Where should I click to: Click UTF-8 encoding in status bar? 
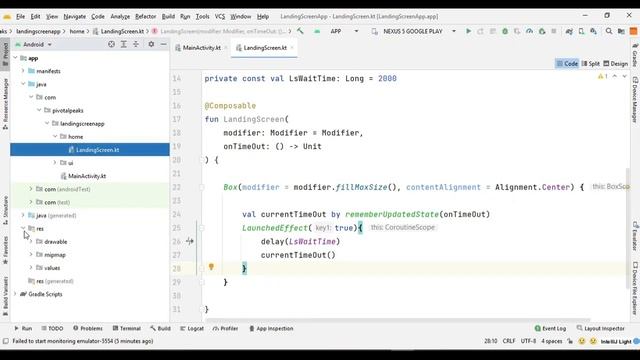coord(528,341)
